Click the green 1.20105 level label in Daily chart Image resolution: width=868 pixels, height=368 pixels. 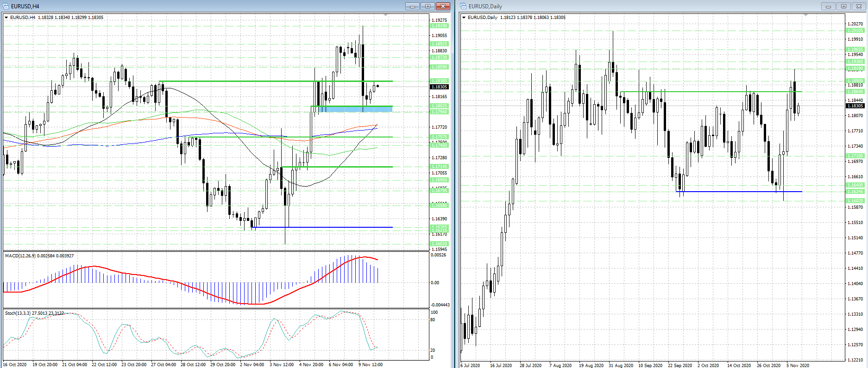[855, 31]
